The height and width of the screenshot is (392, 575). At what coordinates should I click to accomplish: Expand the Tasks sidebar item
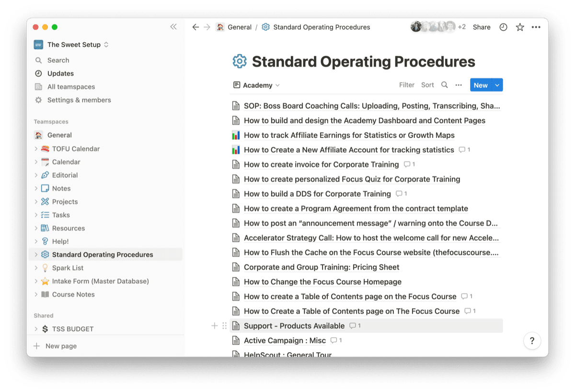coord(36,215)
